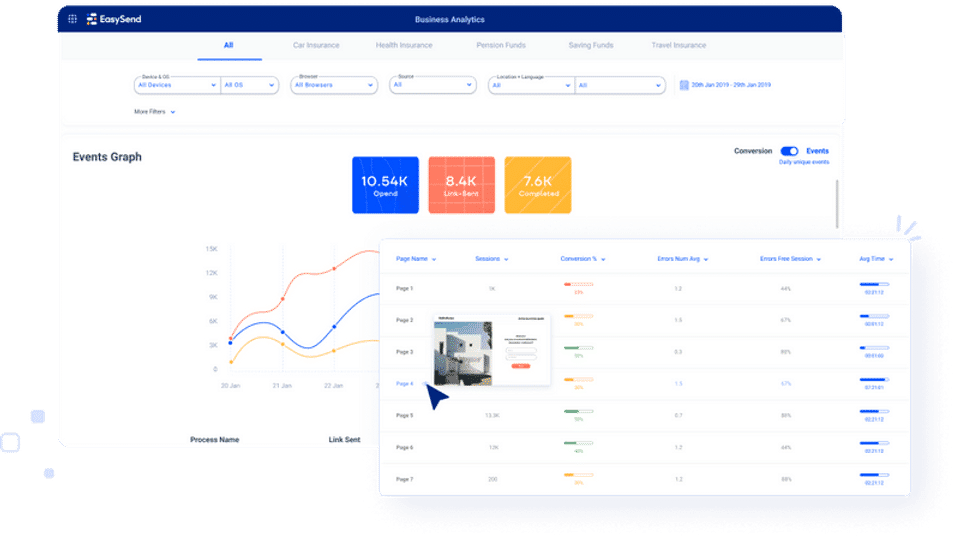Open the Pension Funds tab
The height and width of the screenshot is (542, 960).
[501, 45]
